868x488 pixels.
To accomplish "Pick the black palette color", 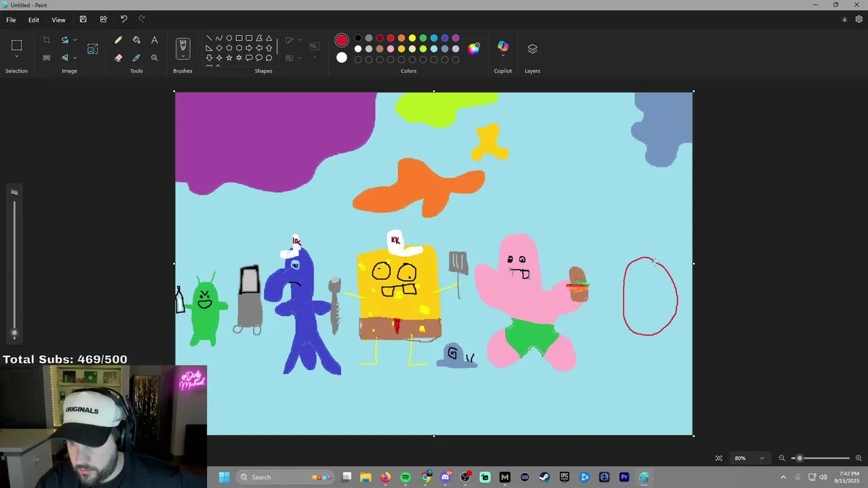I will tap(358, 38).
